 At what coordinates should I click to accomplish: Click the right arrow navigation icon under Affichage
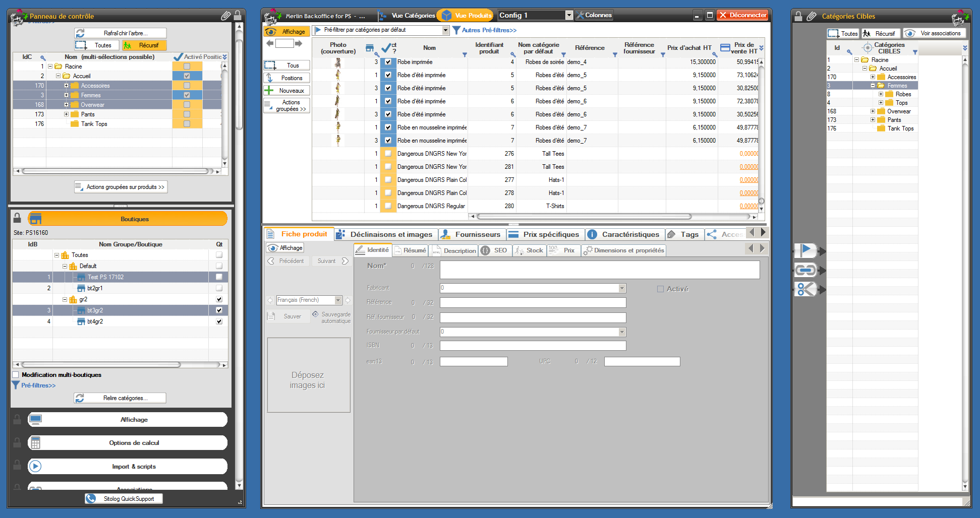pyautogui.click(x=299, y=44)
